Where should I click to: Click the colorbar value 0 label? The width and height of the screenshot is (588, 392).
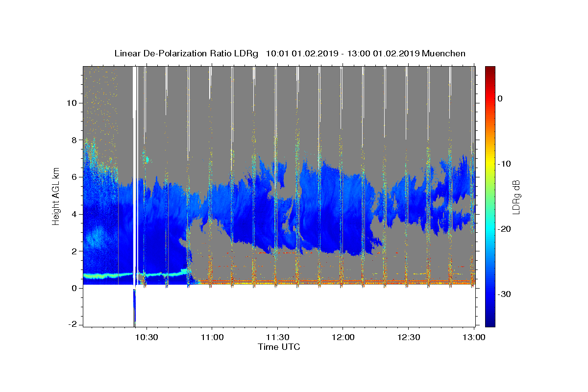click(500, 98)
